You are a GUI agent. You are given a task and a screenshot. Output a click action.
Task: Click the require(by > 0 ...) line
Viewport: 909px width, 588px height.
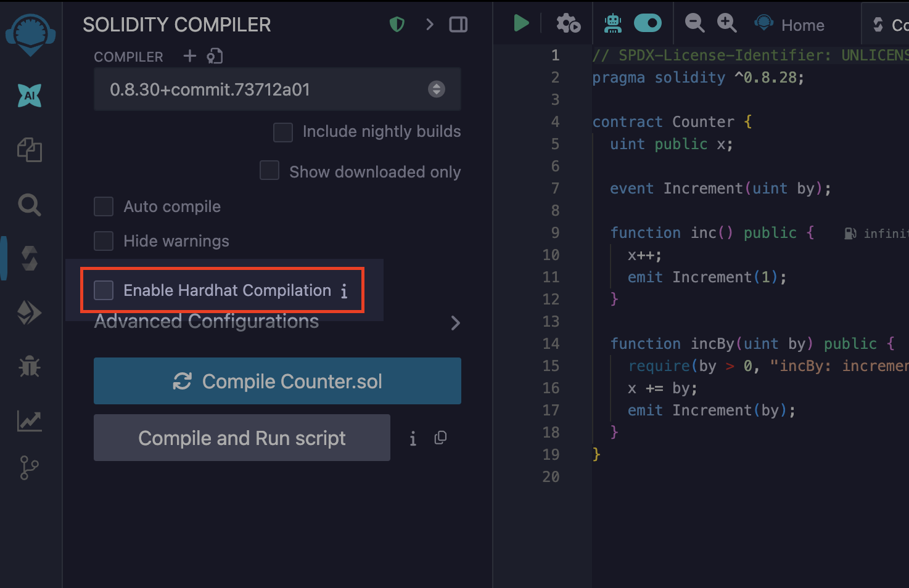pos(768,366)
